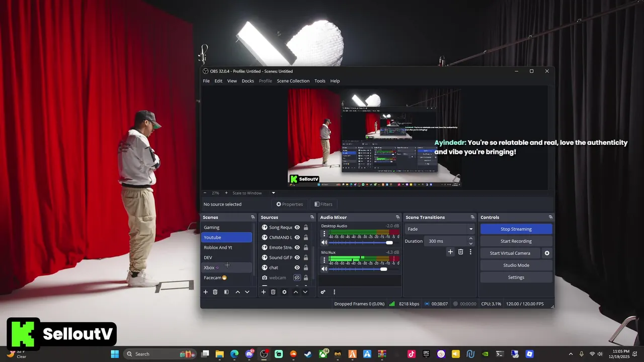The width and height of the screenshot is (644, 362).
Task: Open the Help menu
Action: coord(335,81)
